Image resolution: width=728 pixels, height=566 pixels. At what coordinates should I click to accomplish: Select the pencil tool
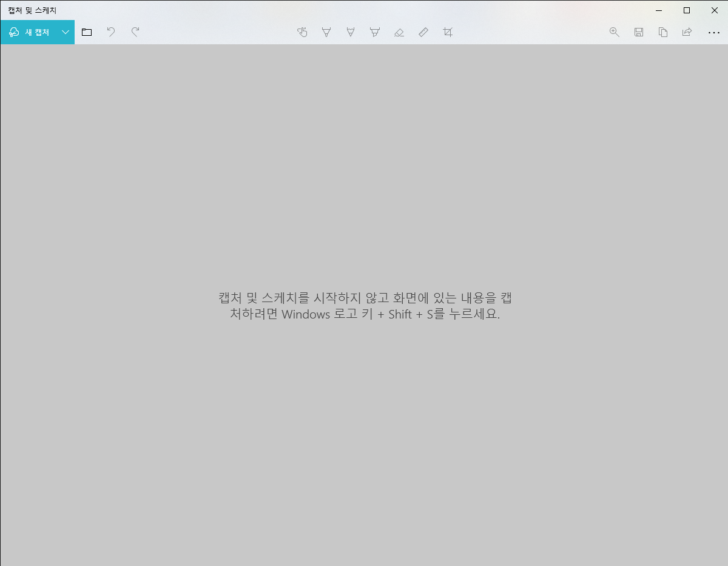351,32
